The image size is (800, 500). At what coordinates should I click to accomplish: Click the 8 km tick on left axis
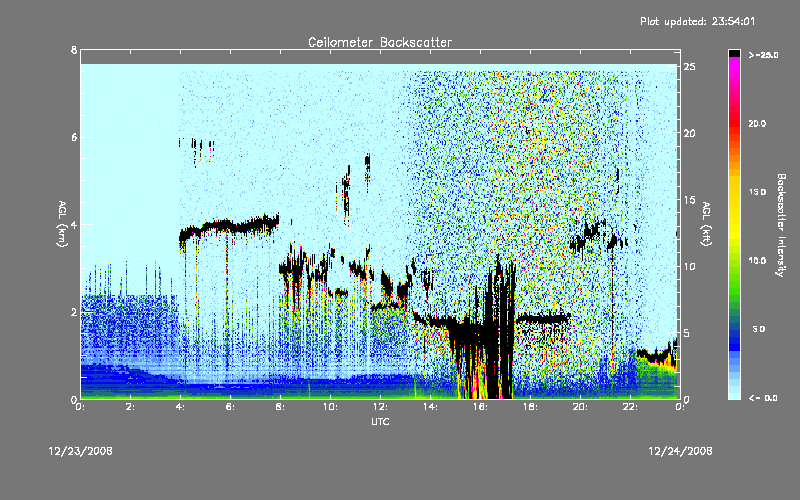(x=74, y=50)
